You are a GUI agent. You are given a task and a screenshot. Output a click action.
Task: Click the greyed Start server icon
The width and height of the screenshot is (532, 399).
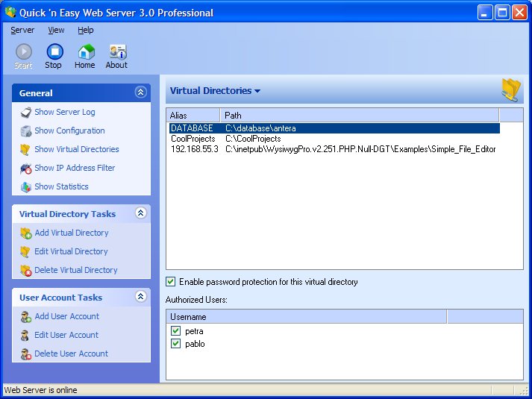pos(24,52)
